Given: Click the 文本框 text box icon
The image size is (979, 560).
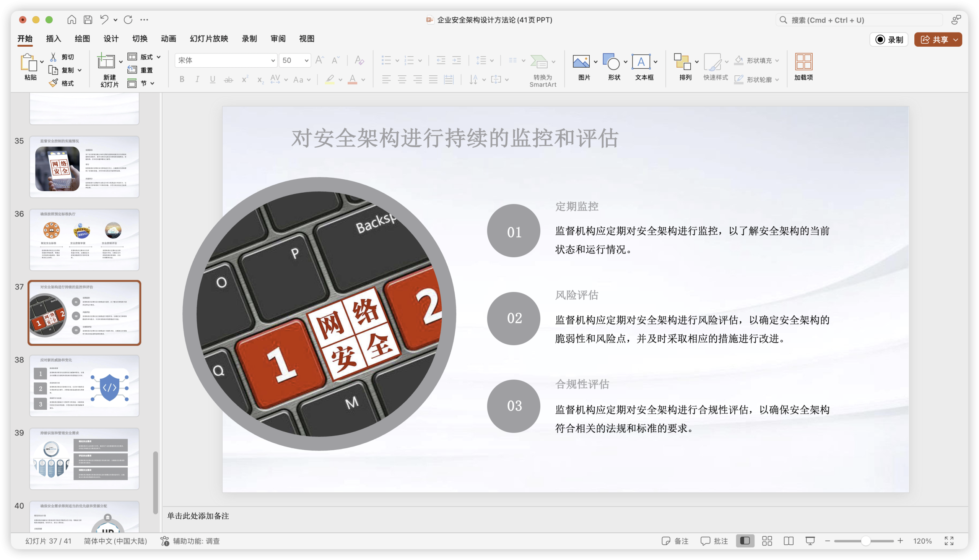Looking at the screenshot, I should pos(641,62).
